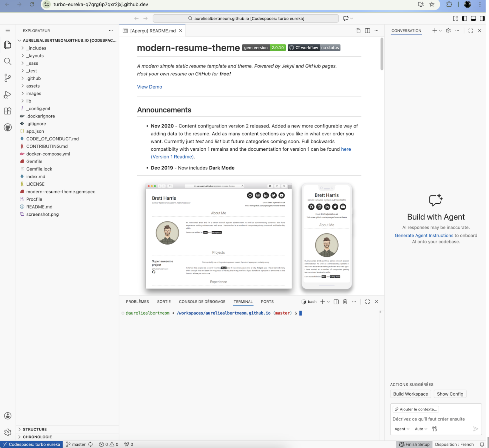Switch to the PROBLÈMES tab
This screenshot has width=489, height=448.
137,301
